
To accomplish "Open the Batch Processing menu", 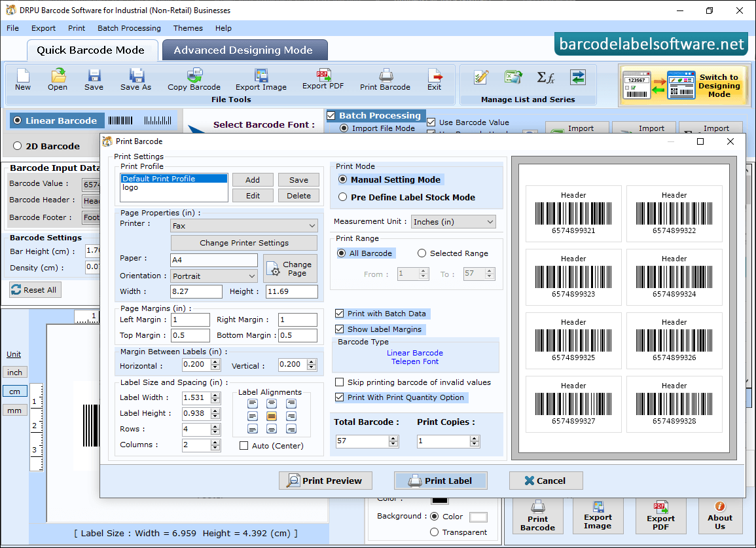I will [129, 28].
